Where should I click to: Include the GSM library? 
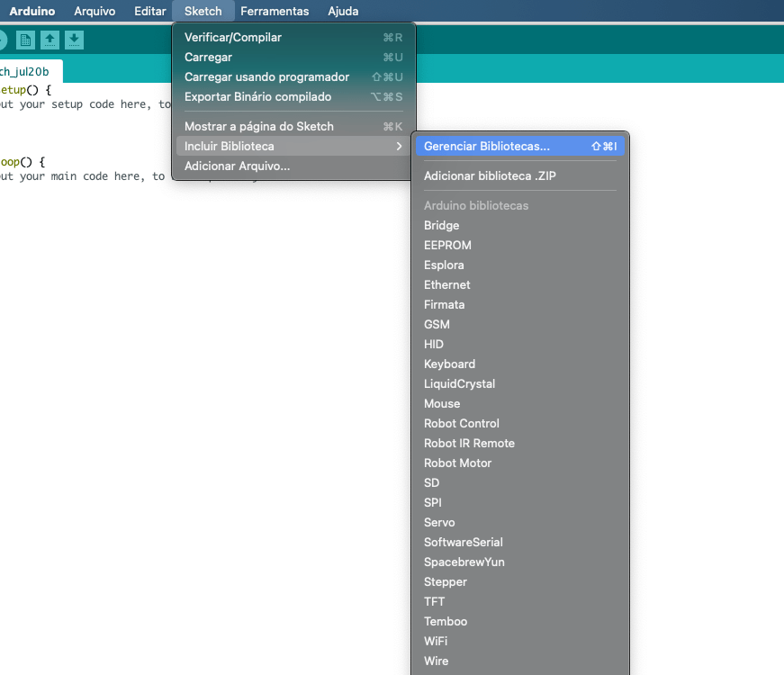coord(520,325)
